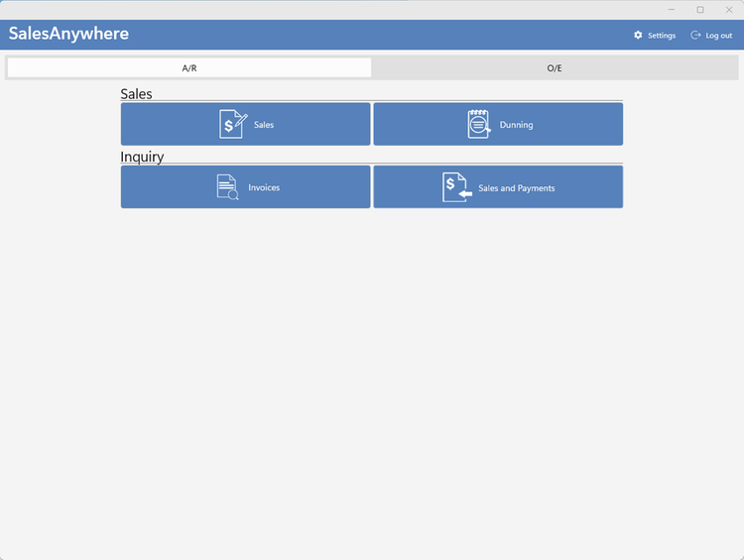Click the SalesAnywhere app title
This screenshot has width=744, height=560.
pos(68,34)
